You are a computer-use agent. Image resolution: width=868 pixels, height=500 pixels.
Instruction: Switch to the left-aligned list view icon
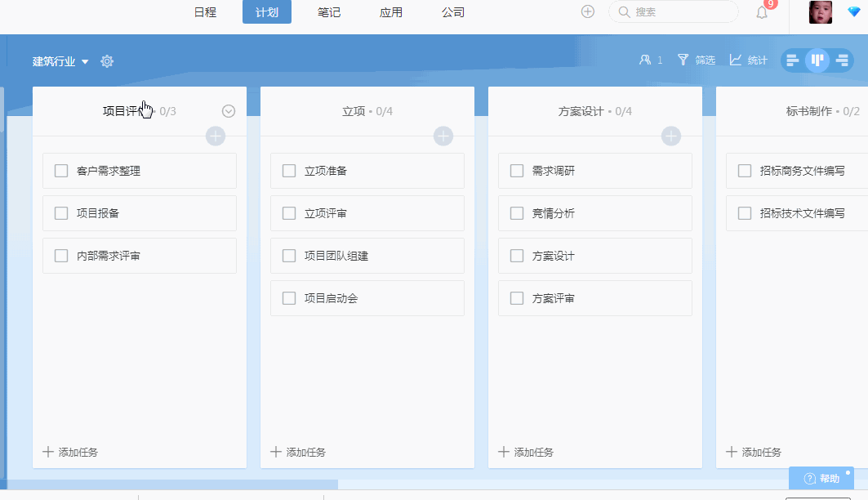point(793,60)
